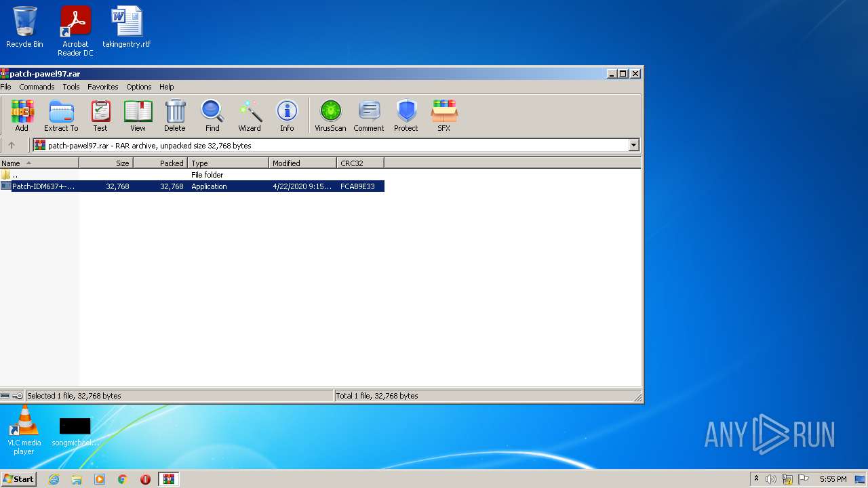Open the View file tool
Image resolution: width=868 pixels, height=488 pixels.
(138, 115)
